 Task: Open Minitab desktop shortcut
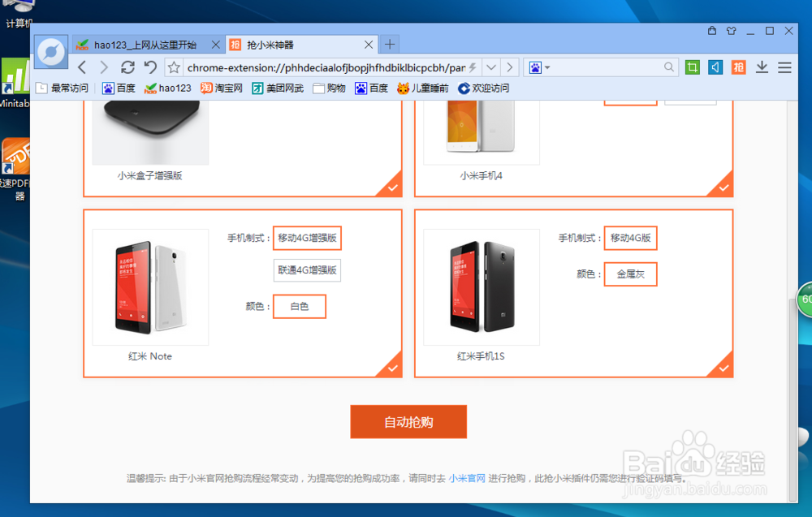[15, 84]
